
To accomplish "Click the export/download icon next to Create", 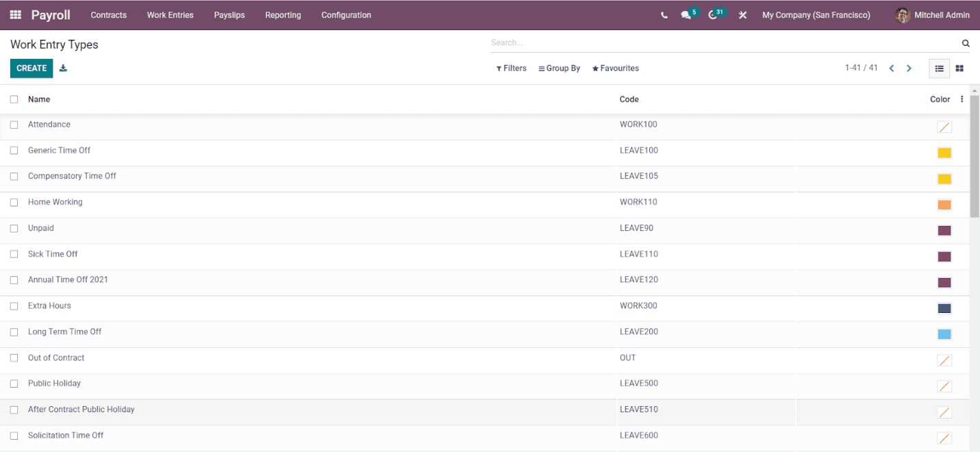I will click(62, 68).
